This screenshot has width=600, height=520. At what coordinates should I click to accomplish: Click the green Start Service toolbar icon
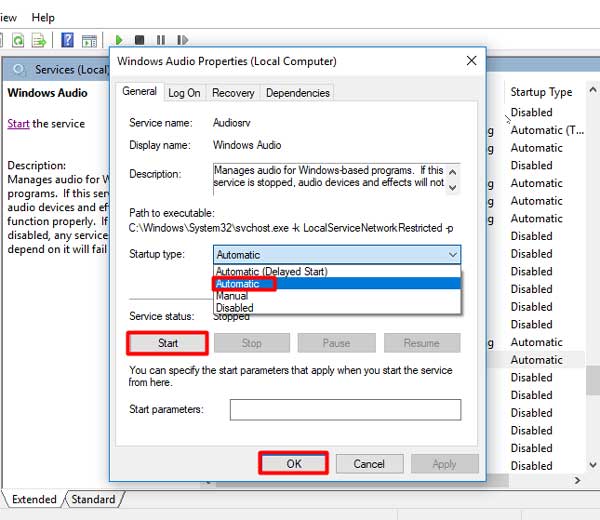[119, 40]
